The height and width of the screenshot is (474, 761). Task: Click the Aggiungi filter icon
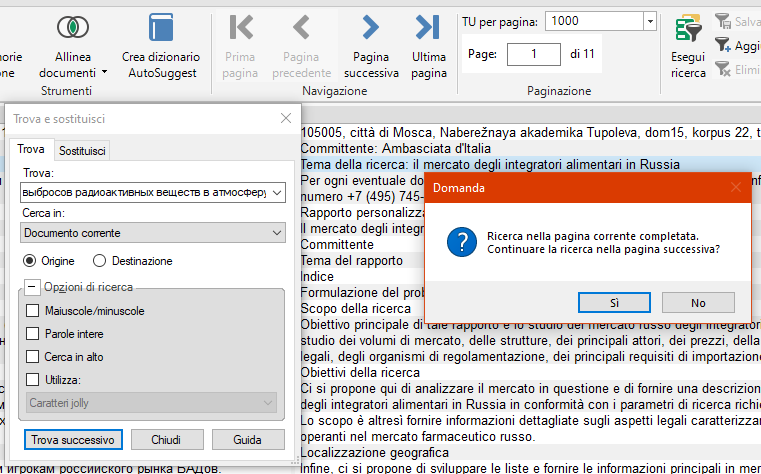tap(723, 45)
